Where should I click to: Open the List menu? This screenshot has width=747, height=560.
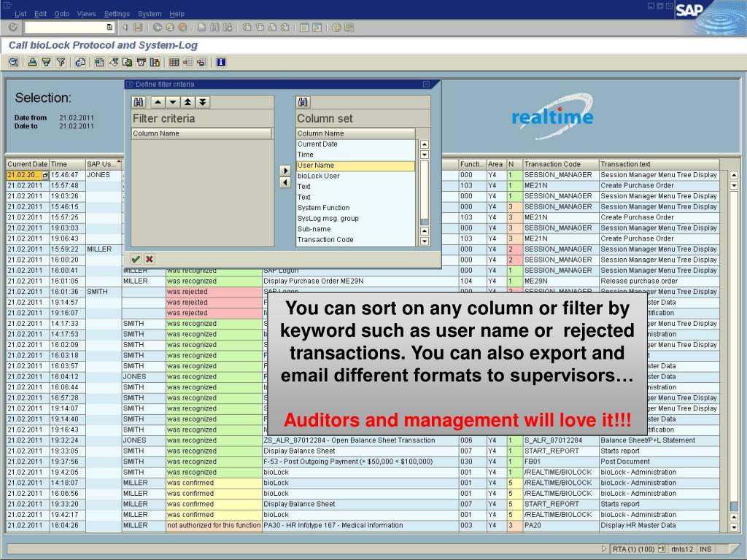click(20, 14)
